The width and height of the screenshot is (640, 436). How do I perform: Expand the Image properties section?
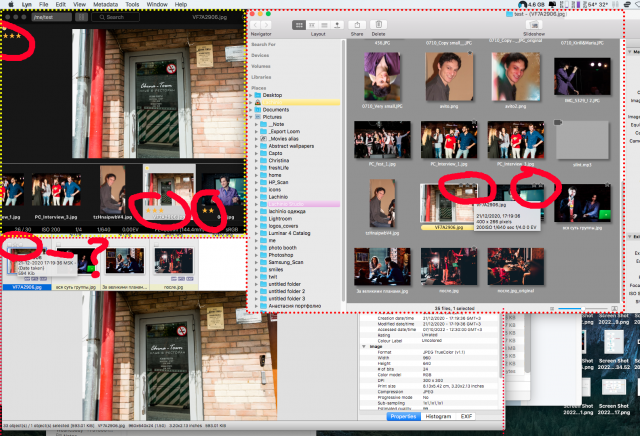click(x=364, y=347)
